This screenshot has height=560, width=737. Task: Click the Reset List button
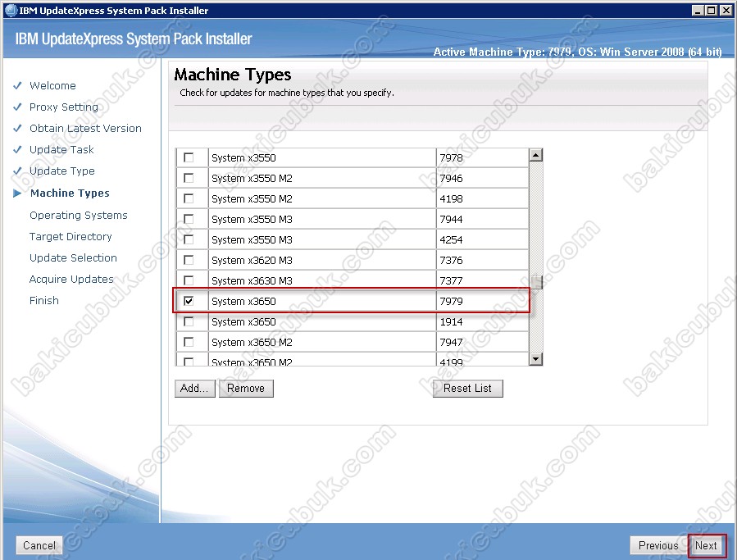(x=467, y=389)
